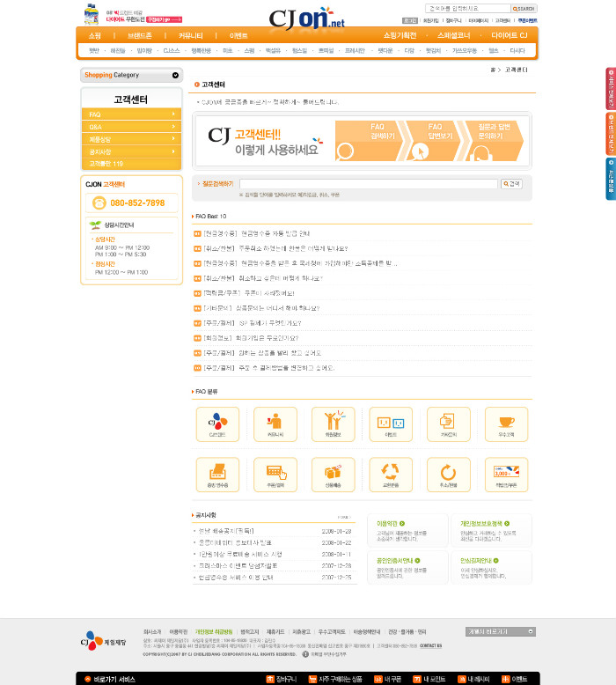Open the event FAQ category with two faces icon
Viewport: 616px width, 685px height.
(x=391, y=424)
